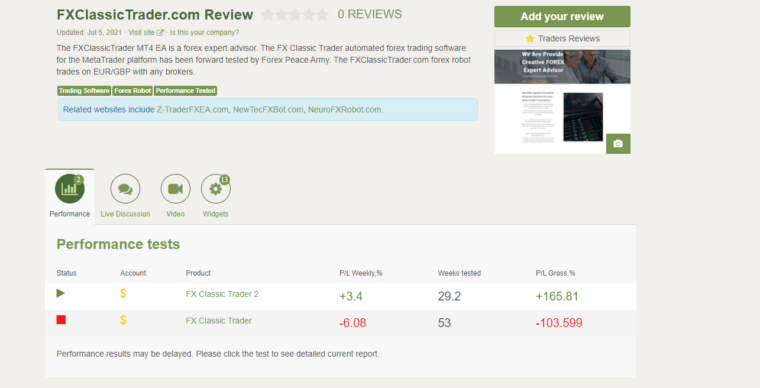The height and width of the screenshot is (388, 760).
Task: Open the Video camera icon tab
Action: click(x=175, y=188)
